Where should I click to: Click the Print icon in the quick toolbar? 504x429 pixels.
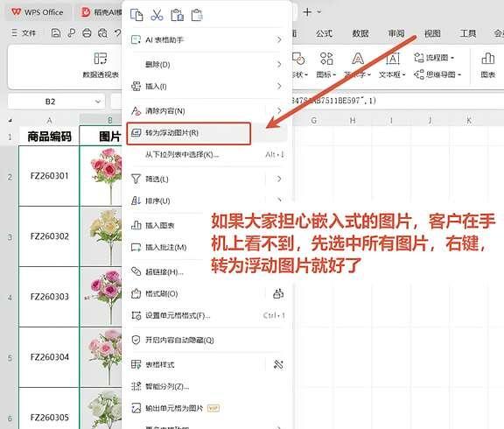[87, 32]
